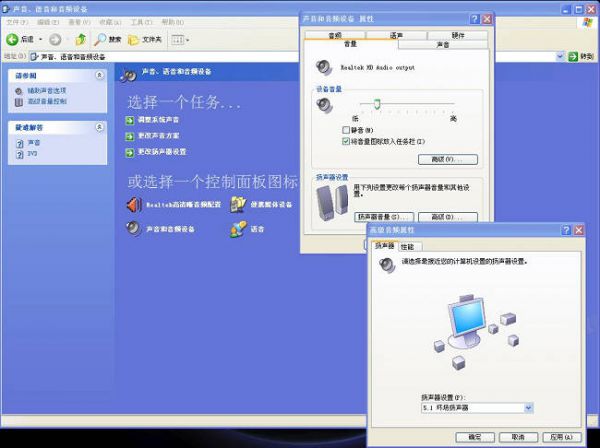Click the Search (搜索) magnifier icon

tap(100, 39)
